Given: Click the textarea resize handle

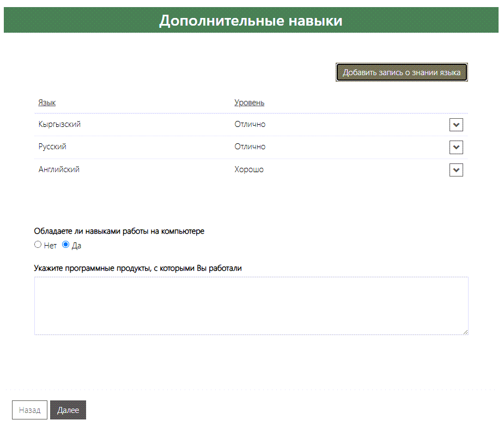Looking at the screenshot, I should point(466,332).
